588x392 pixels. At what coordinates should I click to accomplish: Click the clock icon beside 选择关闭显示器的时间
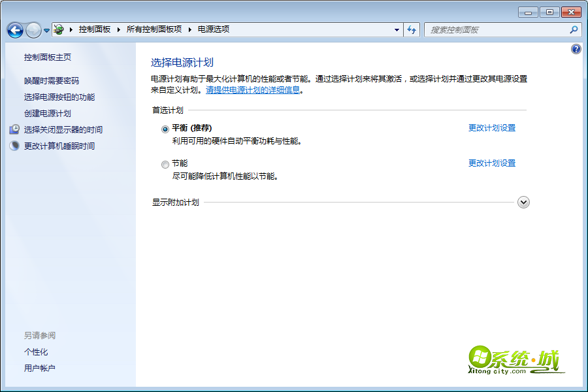[14, 129]
